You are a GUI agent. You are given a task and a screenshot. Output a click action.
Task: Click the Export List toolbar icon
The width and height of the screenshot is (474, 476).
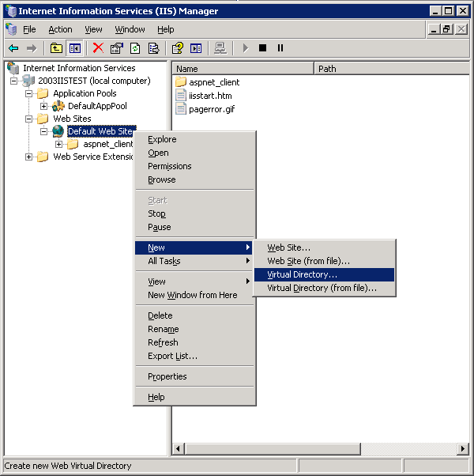(153, 48)
